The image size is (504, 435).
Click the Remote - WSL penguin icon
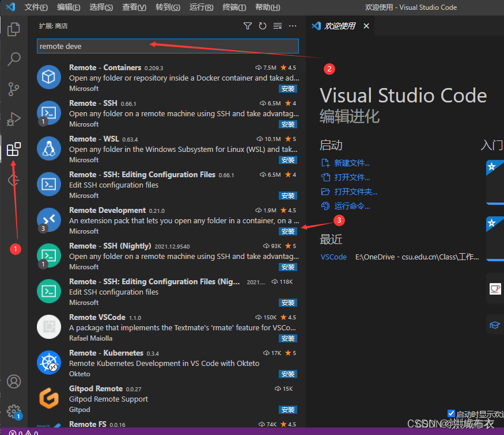pos(49,148)
